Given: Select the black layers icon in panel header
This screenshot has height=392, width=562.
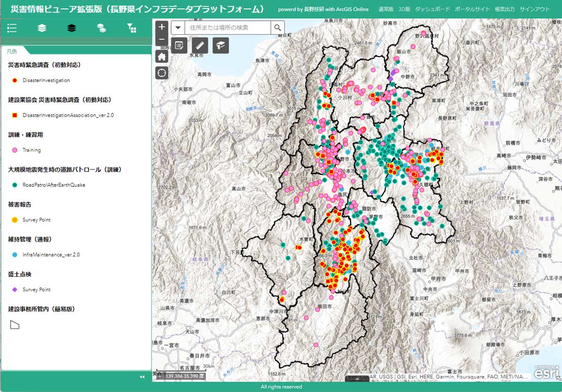Looking at the screenshot, I should pyautogui.click(x=71, y=28).
